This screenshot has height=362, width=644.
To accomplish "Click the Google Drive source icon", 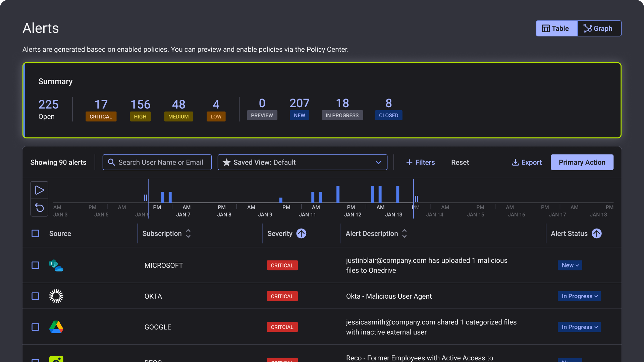I will point(56,327).
